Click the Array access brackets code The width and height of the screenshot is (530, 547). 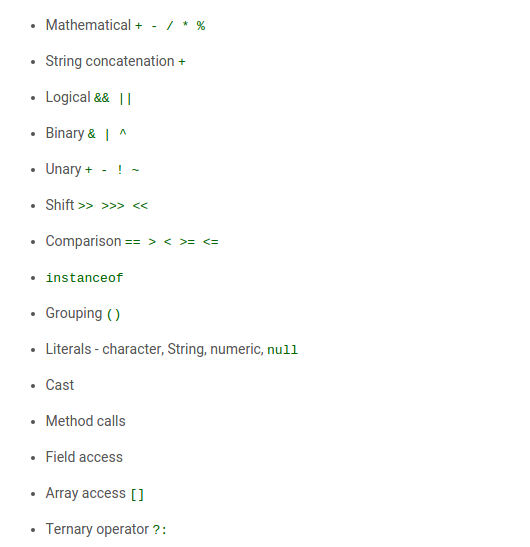click(137, 494)
